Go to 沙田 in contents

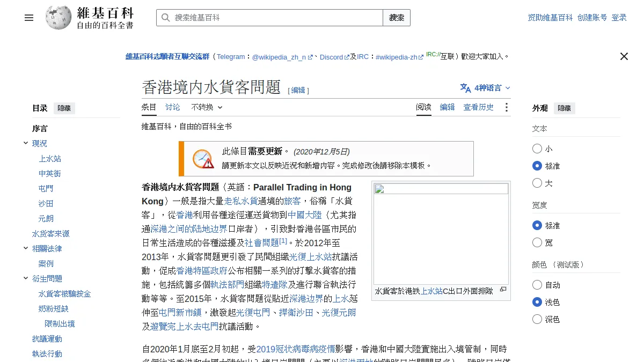[46, 204]
